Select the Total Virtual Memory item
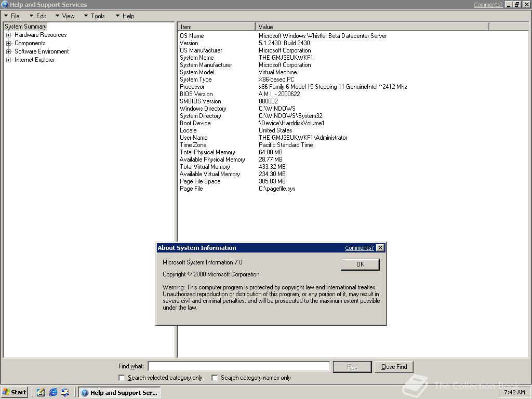This screenshot has height=399, width=532. (205, 167)
